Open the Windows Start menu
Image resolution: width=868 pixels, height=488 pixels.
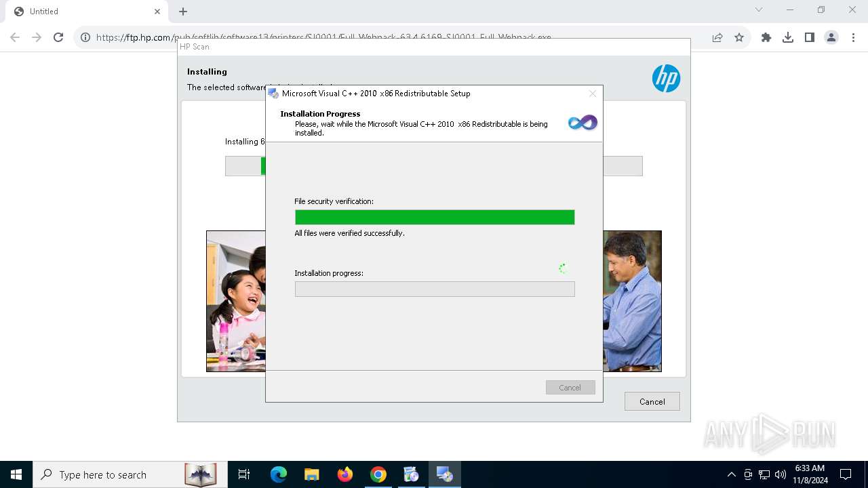coord(16,474)
